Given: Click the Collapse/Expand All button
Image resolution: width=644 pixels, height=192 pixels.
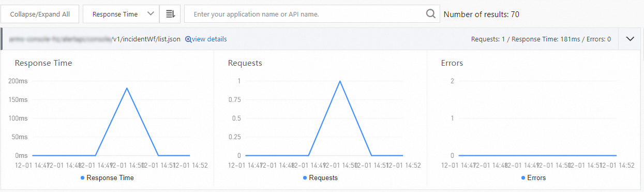Looking at the screenshot, I should [x=40, y=14].
